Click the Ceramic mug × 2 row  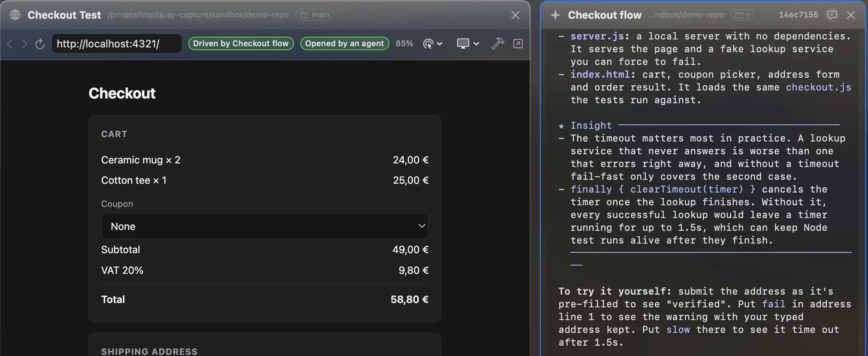point(265,160)
